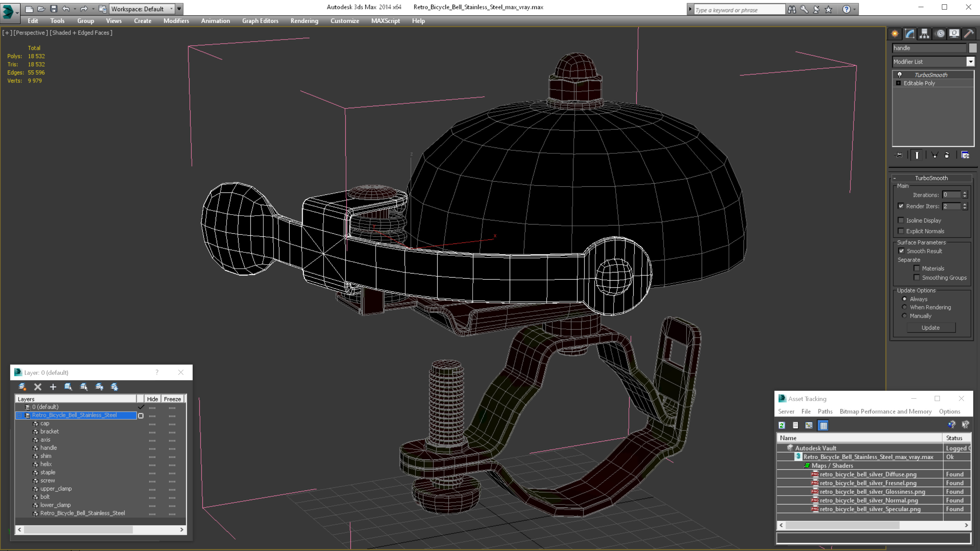Open the Graph Editors menu

pos(260,21)
